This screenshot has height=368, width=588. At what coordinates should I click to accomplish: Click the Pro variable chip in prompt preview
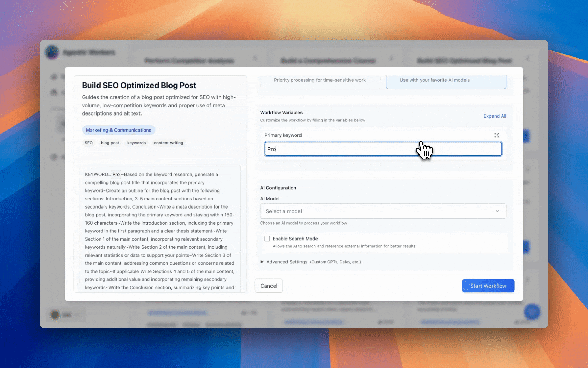116,174
